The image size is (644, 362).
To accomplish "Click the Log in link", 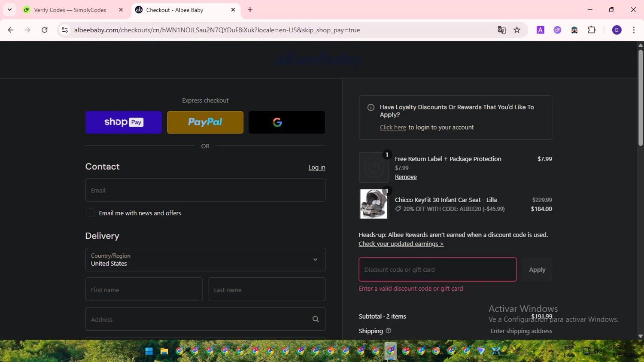I will (x=317, y=167).
